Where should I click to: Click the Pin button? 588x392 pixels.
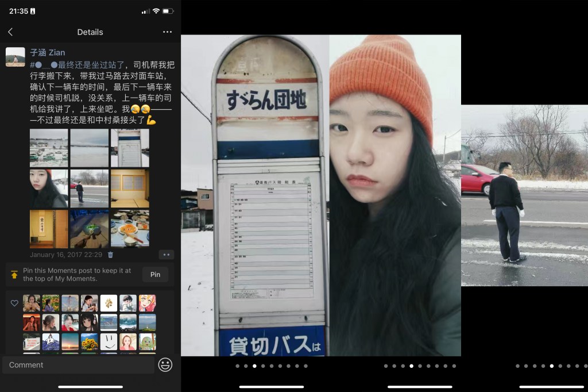[x=155, y=275]
